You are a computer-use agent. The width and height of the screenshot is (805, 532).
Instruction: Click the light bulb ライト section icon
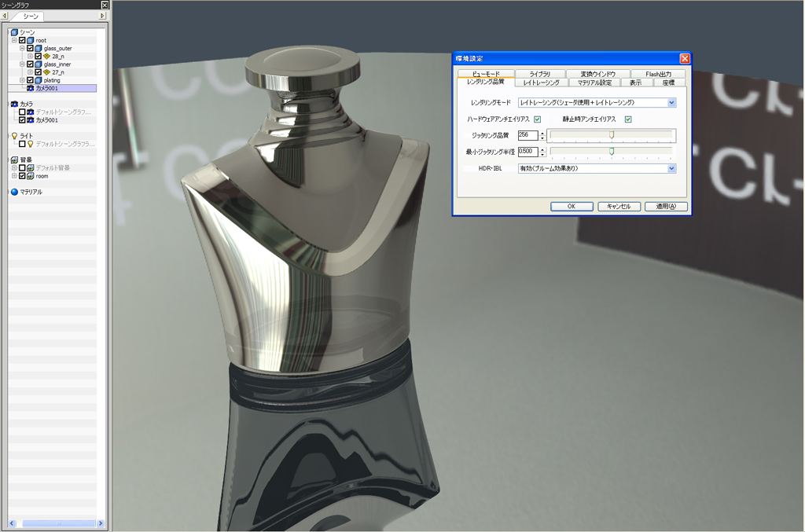pyautogui.click(x=14, y=136)
